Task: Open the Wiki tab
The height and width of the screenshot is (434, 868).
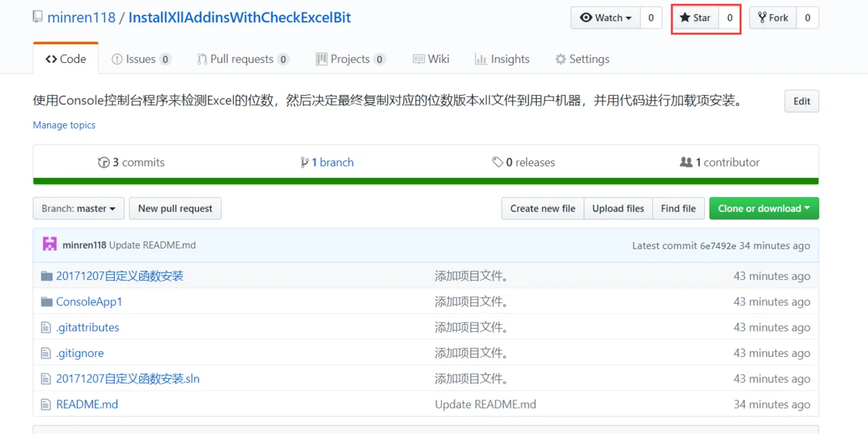Action: click(431, 59)
